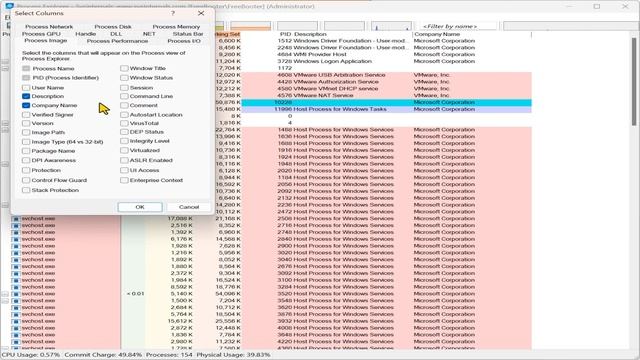Select the Handle tab
The width and height of the screenshot is (640, 360).
[86, 34]
